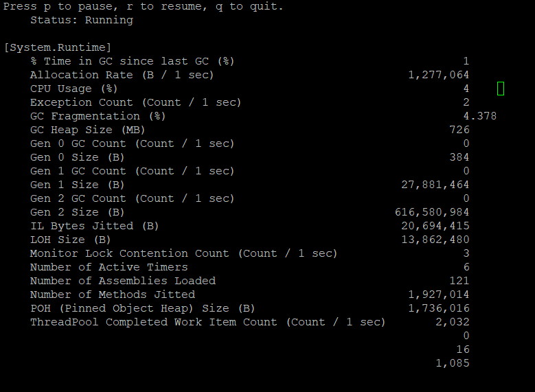Select '% Time in GC since last GC' label
The width and height of the screenshot is (535, 392).
pyautogui.click(x=132, y=61)
